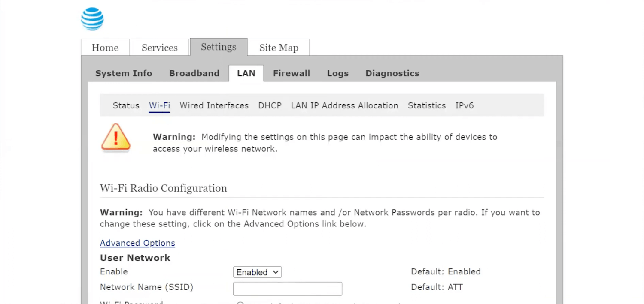The width and height of the screenshot is (644, 304).
Task: Go to the DHCP subpage
Action: tap(270, 105)
